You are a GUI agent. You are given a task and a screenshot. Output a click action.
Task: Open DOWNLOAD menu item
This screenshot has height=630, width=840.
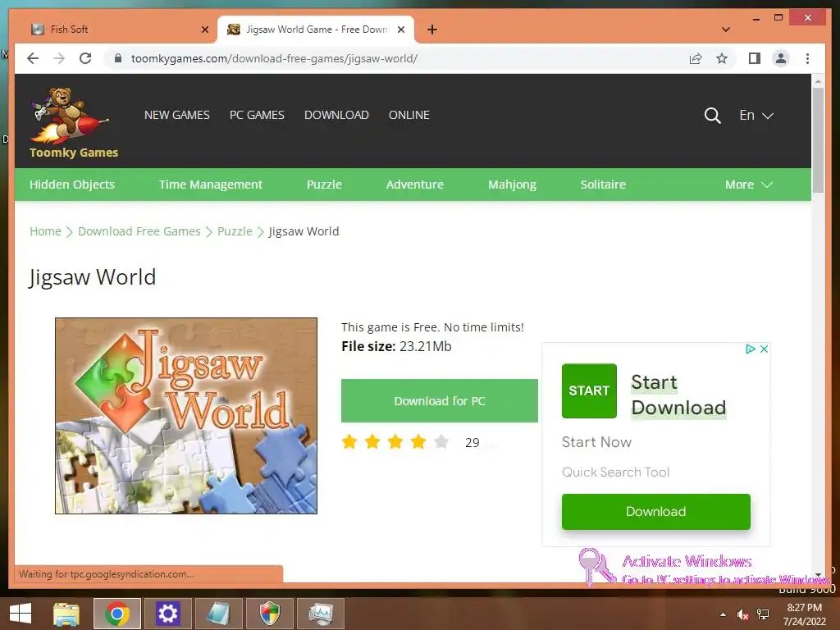coord(336,115)
